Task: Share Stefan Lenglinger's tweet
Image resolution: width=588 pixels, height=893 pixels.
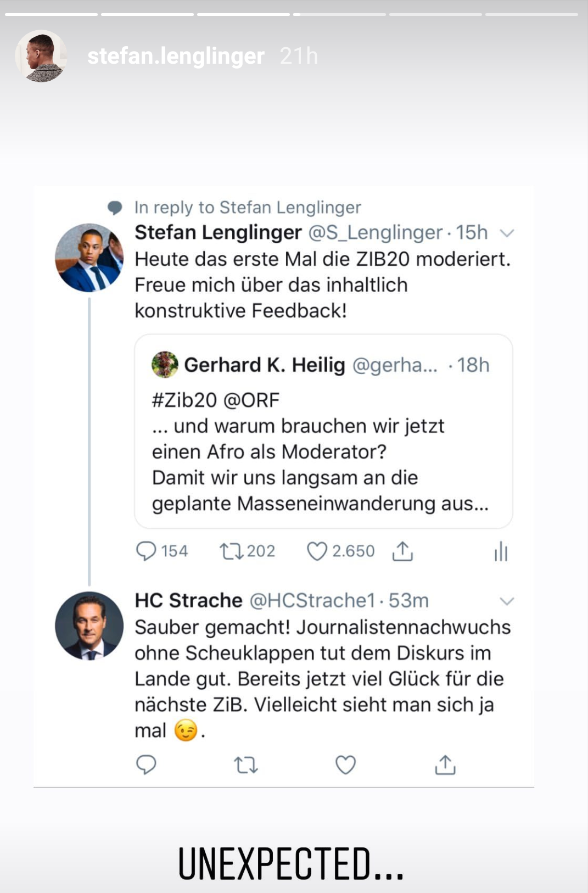Action: click(x=402, y=551)
